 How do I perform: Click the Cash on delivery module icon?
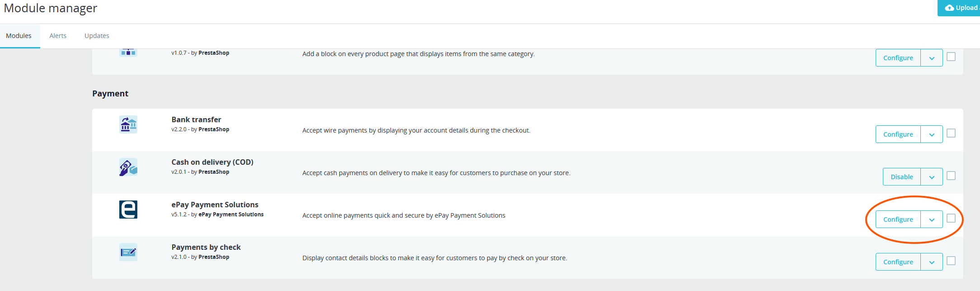tap(128, 167)
